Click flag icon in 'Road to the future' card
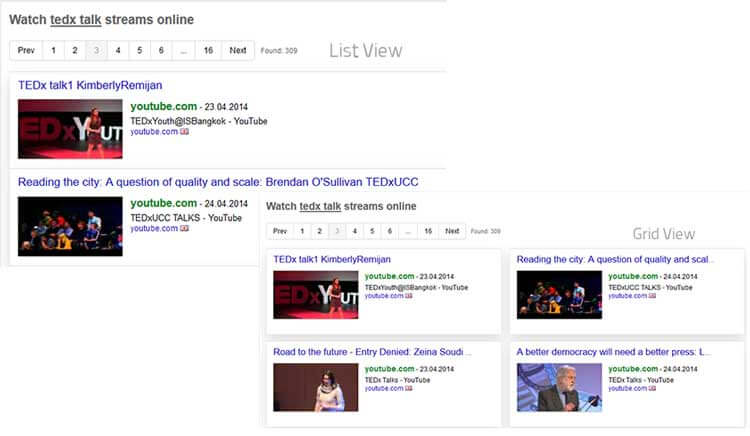This screenshot has height=436, width=750. coord(408,388)
